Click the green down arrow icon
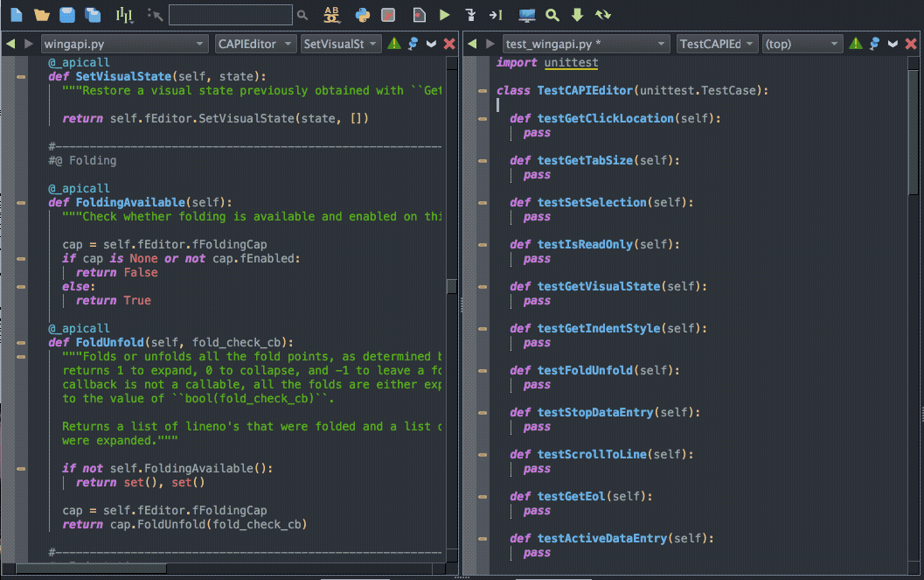Image resolution: width=924 pixels, height=580 pixels. coord(578,15)
